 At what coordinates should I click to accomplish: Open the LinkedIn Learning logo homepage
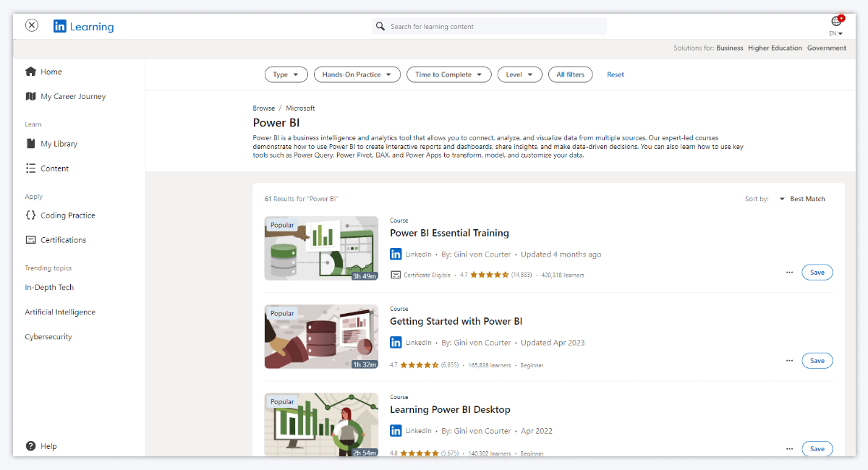83,27
